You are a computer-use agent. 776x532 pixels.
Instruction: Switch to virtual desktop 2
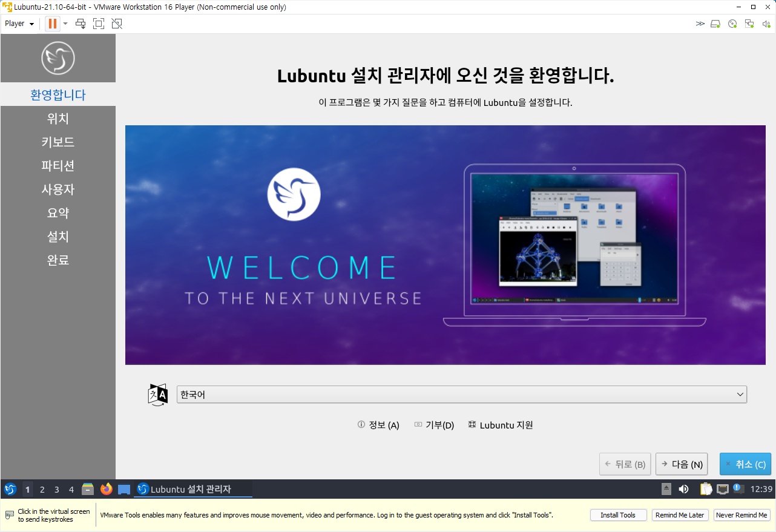tap(42, 489)
